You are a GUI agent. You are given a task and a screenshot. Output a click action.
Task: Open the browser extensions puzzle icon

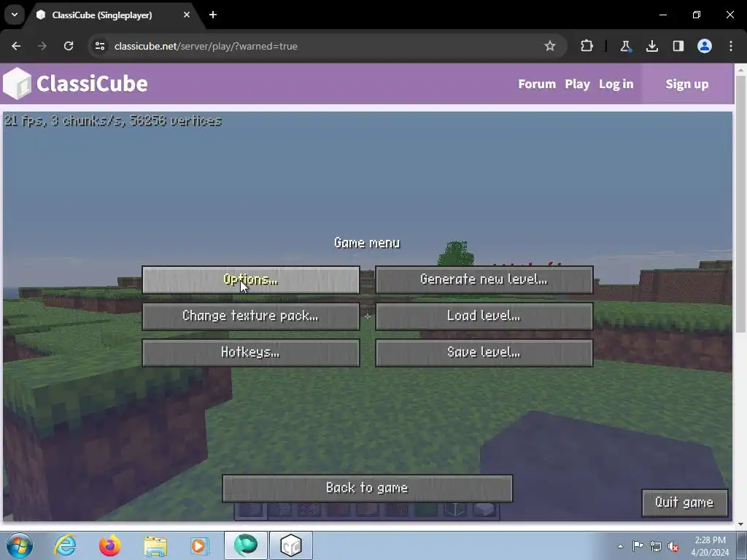pyautogui.click(x=587, y=46)
